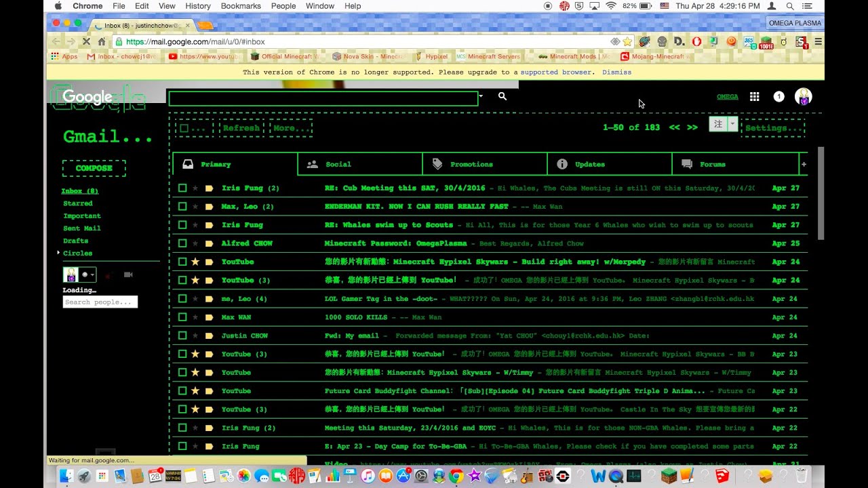Open the select-all checkbox dropdown
This screenshot has height=488, width=868.
click(194, 128)
